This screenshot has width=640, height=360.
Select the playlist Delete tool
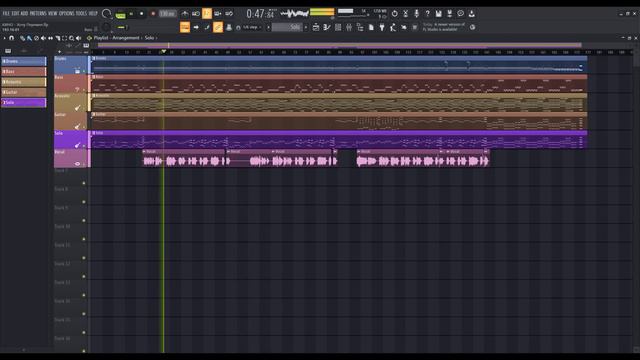tap(36, 38)
